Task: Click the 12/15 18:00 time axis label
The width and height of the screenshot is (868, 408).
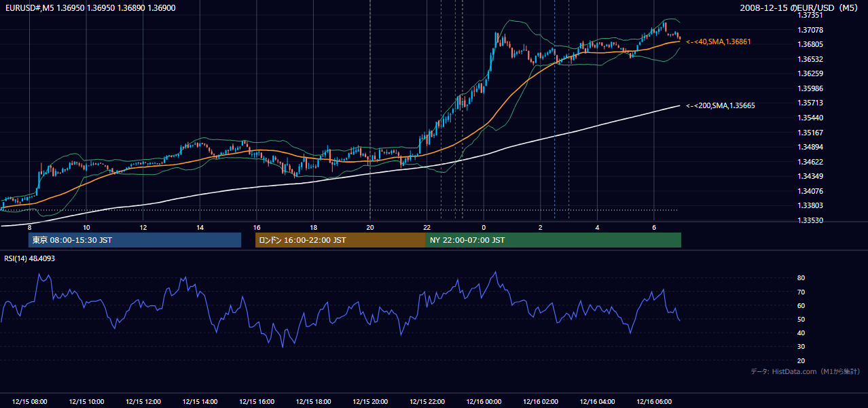Action: coord(313,402)
